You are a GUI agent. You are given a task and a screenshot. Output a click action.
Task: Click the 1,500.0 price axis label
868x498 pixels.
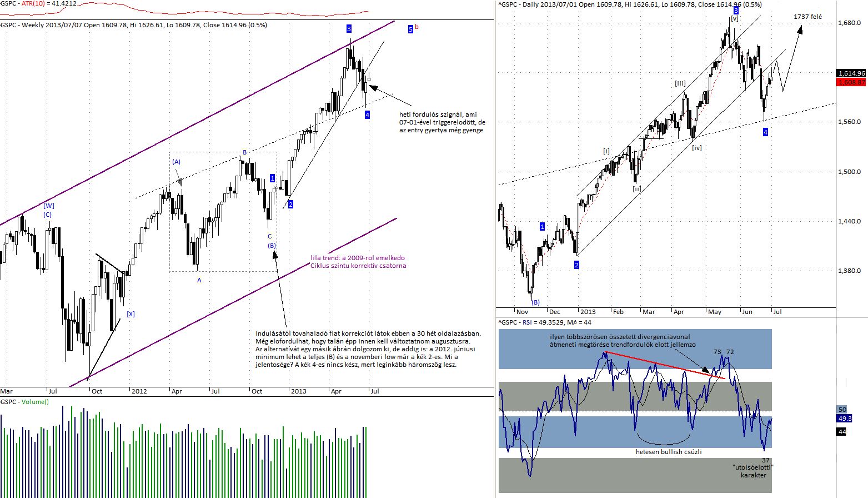tap(849, 172)
